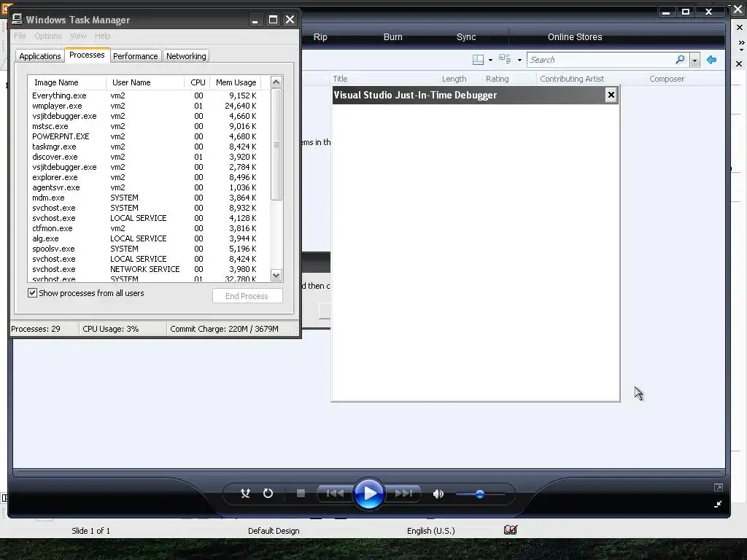Select the agentsvr.exe process row
The height and width of the screenshot is (560, 747).
[149, 187]
